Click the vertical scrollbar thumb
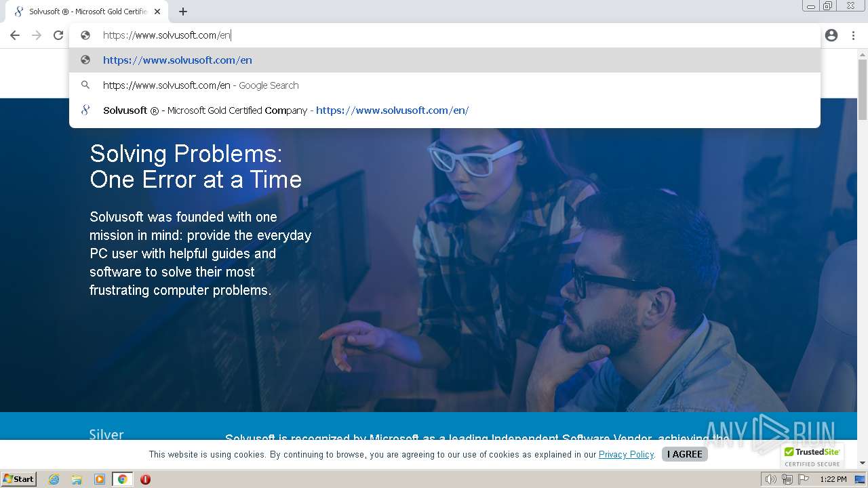868x488 pixels. click(863, 89)
